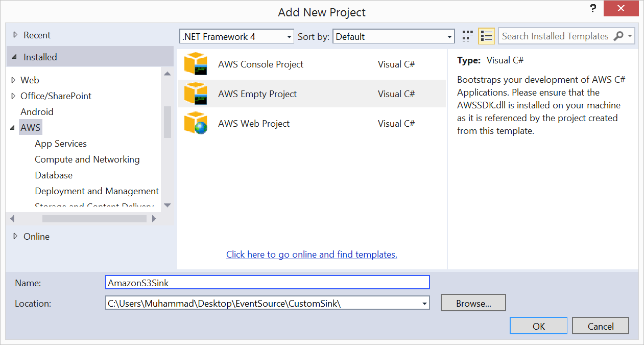The image size is (644, 345).
Task: Click the tree's scroll down arrow
Action: click(168, 205)
